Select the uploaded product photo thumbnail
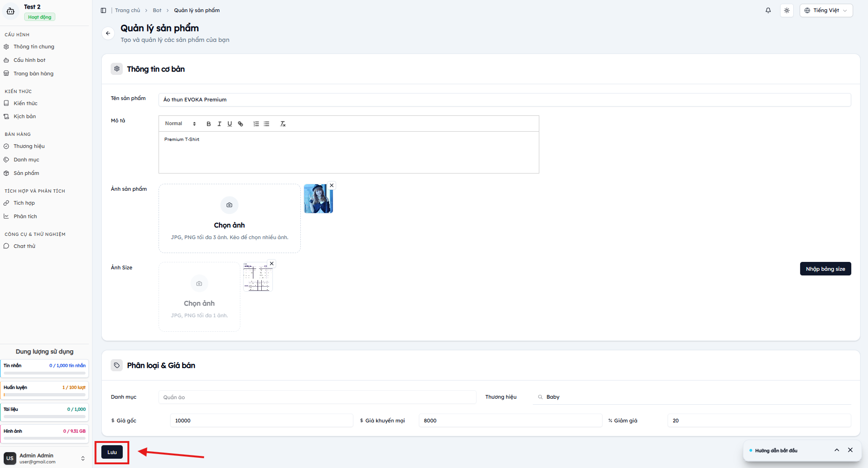The image size is (868, 468). [x=318, y=199]
